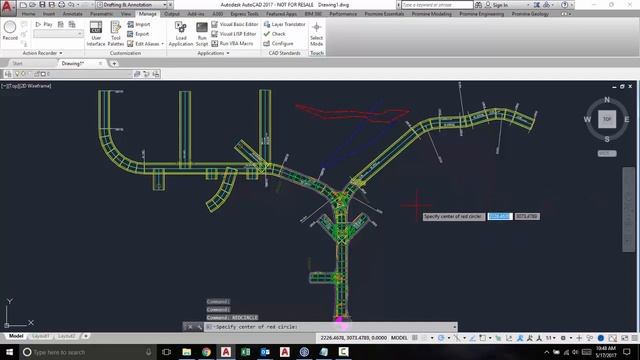Click Import in Customization panel
This screenshot has width=640, height=360.
coord(139,24)
